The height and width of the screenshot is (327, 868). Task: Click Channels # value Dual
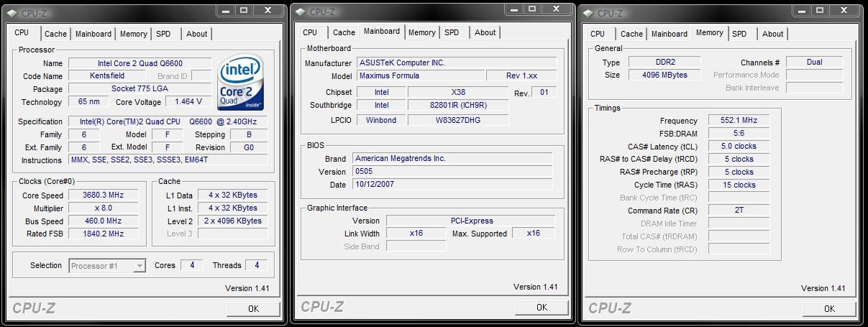click(x=814, y=62)
